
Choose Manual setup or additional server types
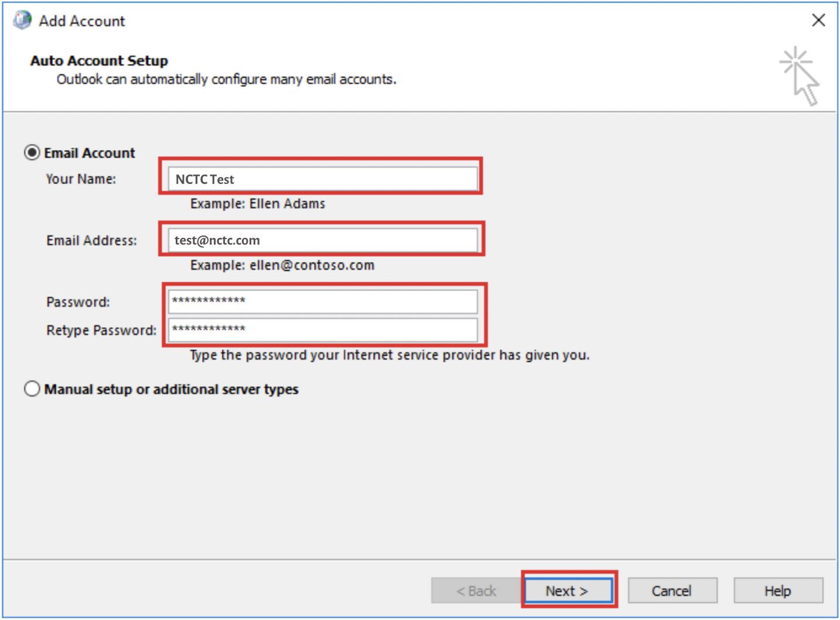tap(32, 389)
